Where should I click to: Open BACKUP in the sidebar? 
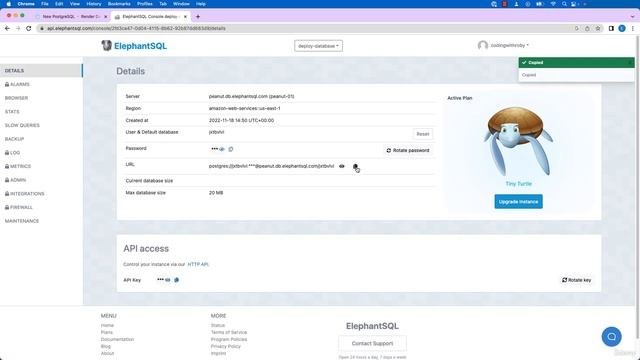pos(14,139)
